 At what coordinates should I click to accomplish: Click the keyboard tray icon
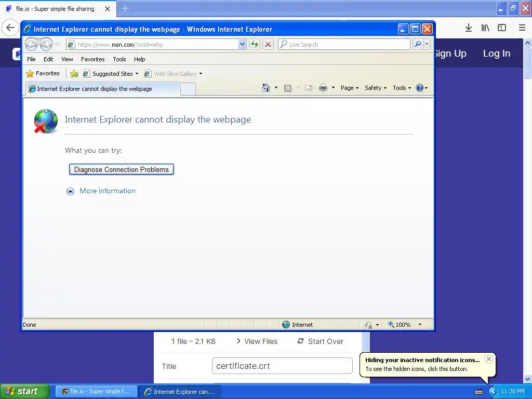478,392
